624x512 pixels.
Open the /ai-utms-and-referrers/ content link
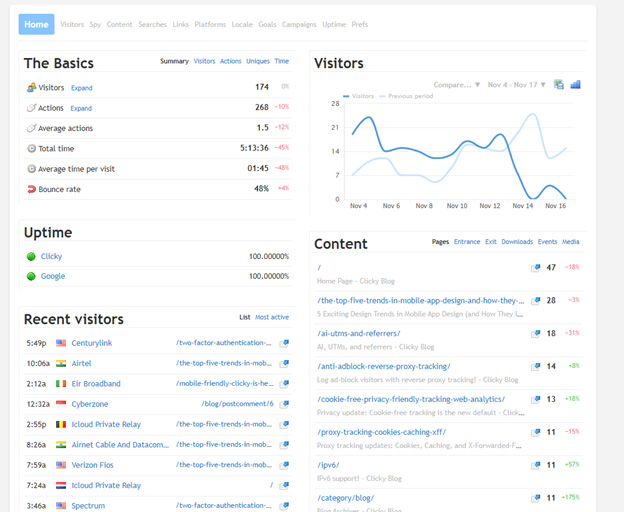point(359,333)
